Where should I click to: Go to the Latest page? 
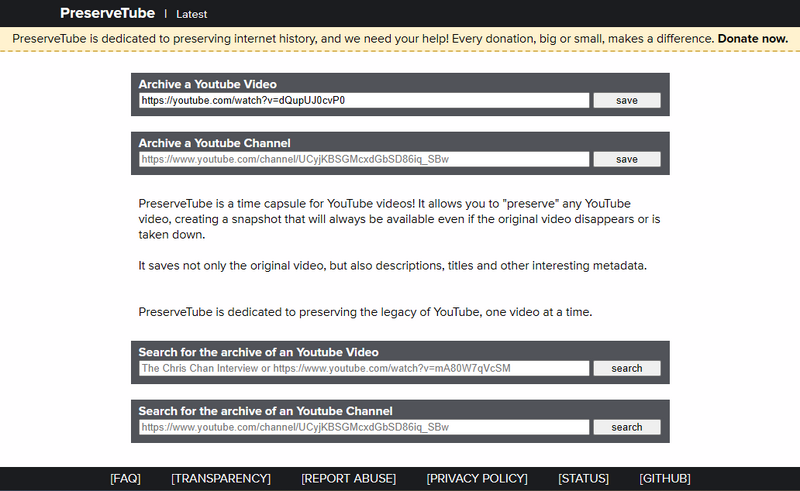tap(191, 14)
